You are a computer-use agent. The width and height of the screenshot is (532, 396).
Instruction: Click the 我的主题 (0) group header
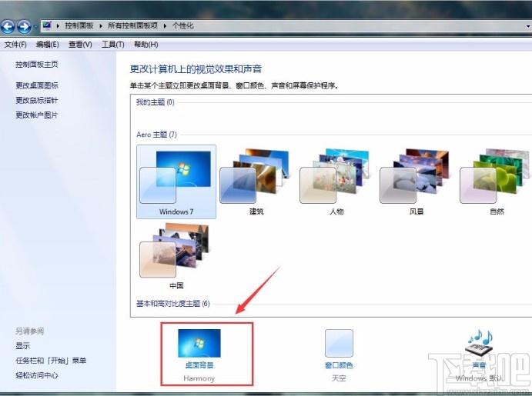click(x=156, y=102)
